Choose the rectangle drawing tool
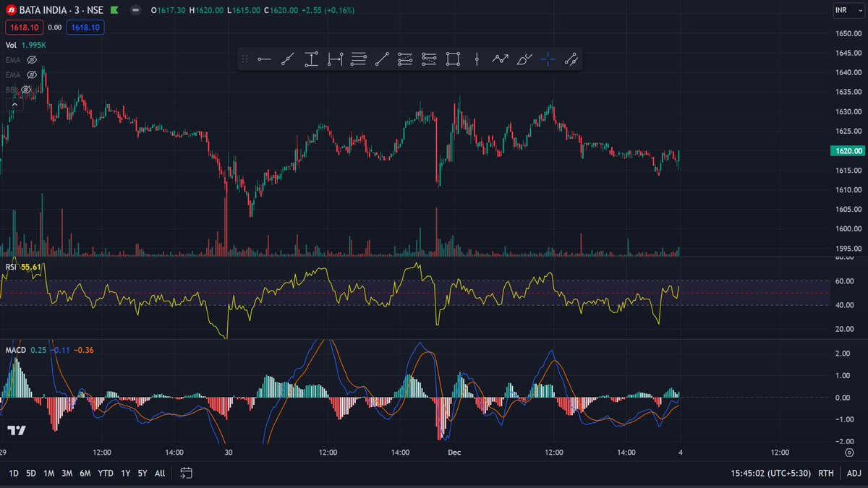The width and height of the screenshot is (868, 488). pos(453,59)
